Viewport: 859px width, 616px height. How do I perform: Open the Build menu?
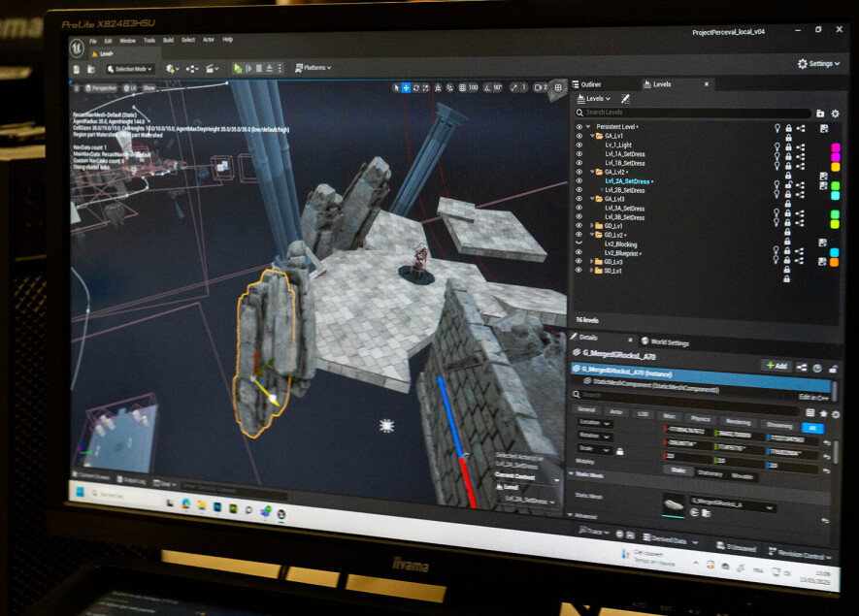[168, 40]
